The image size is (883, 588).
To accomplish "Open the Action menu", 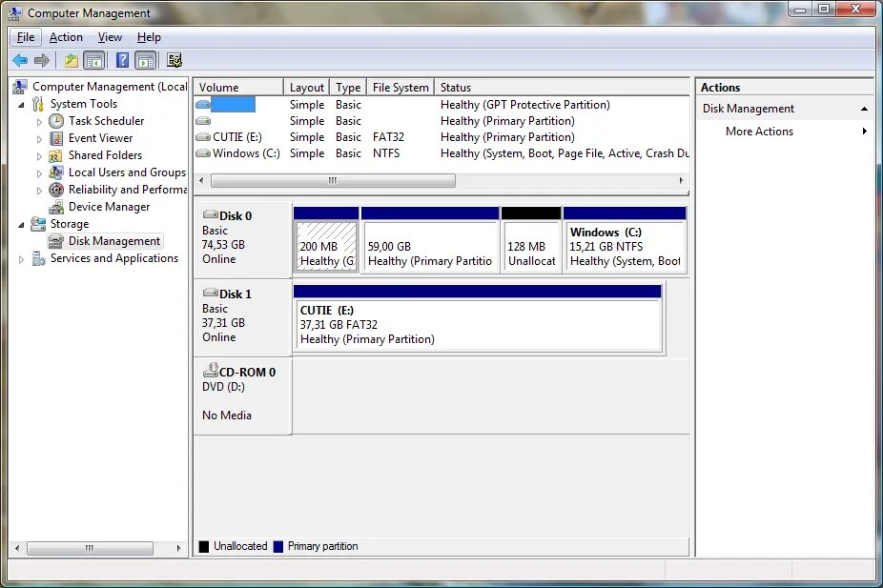I will pyautogui.click(x=66, y=37).
